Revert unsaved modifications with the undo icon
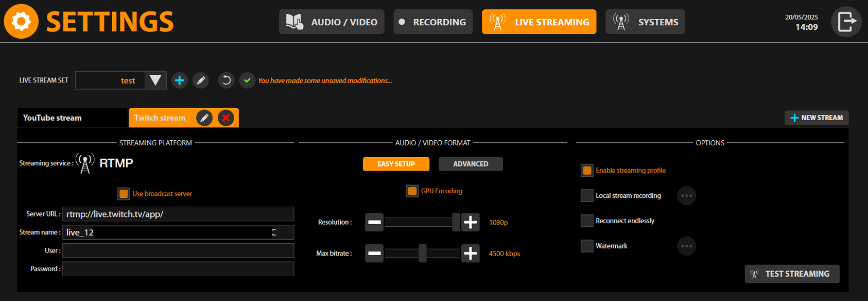Image resolution: width=868 pixels, height=301 pixels. coord(226,80)
